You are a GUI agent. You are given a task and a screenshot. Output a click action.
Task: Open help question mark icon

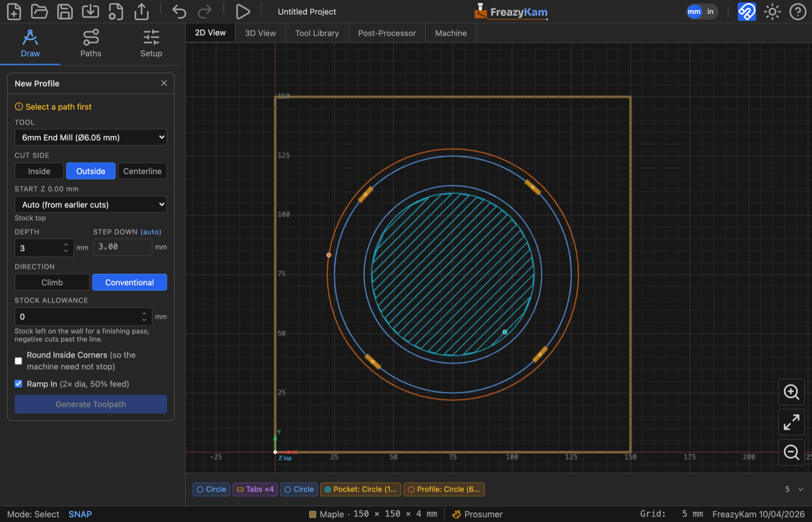(798, 12)
